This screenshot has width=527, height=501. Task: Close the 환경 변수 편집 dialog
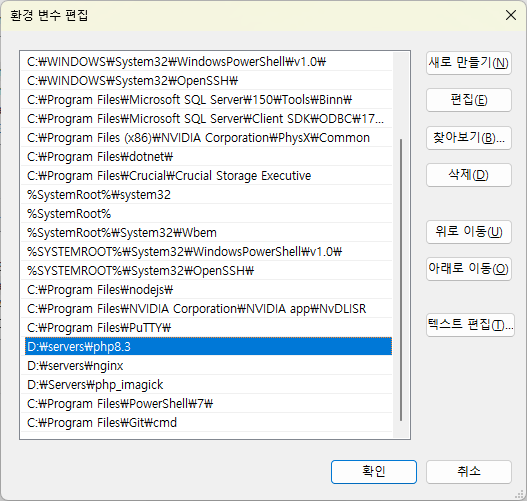coord(511,15)
